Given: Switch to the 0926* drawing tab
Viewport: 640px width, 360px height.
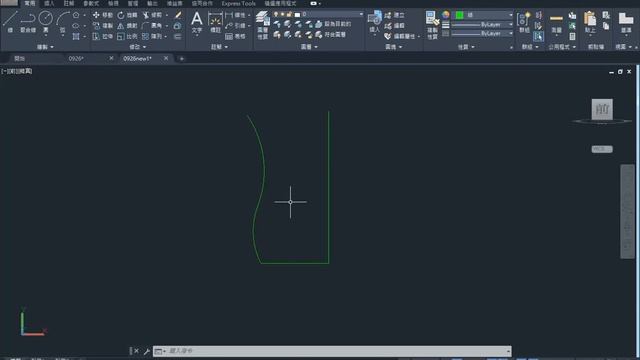Looking at the screenshot, I should 76,59.
